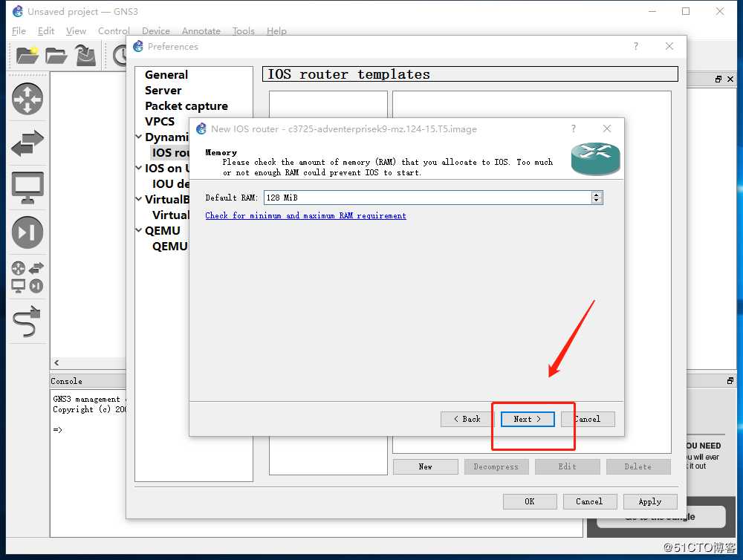Collapse the VirtualBox tree node
The width and height of the screenshot is (743, 560).
[138, 200]
